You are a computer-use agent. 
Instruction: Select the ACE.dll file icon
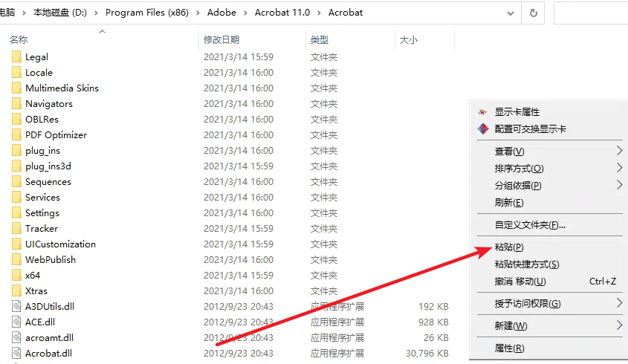click(x=16, y=322)
